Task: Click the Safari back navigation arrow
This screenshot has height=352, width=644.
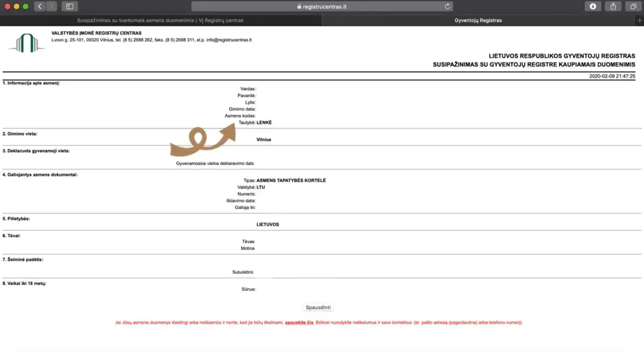Action: pos(40,7)
